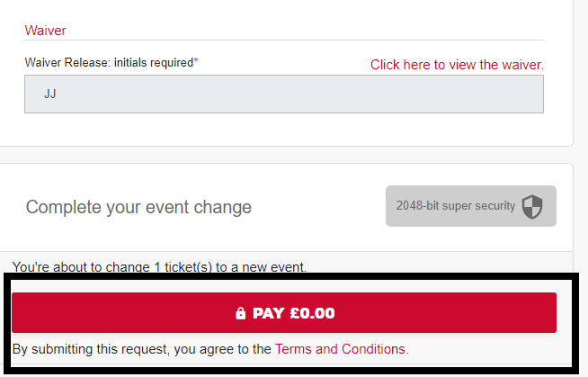Click the required asterisk after initials label
The image size is (588, 377).
197,61
